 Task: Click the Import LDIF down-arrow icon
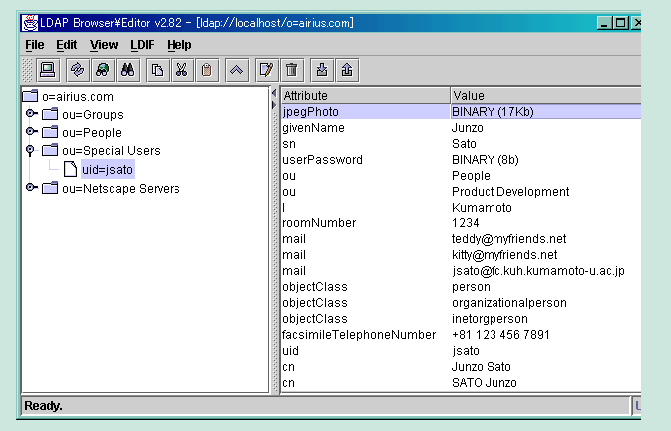(321, 70)
